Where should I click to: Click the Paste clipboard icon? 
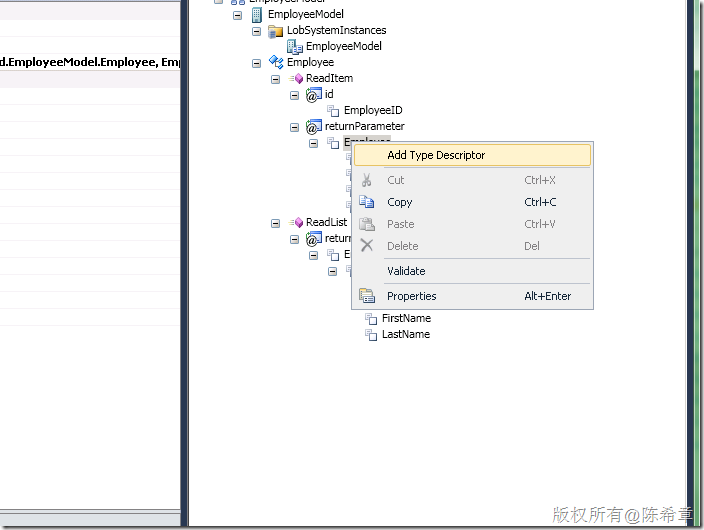(367, 224)
